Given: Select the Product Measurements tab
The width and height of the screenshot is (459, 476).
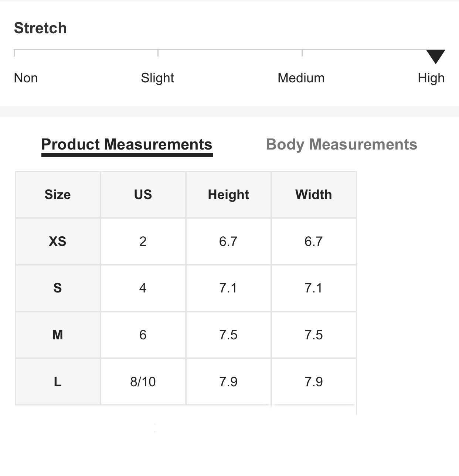Looking at the screenshot, I should pyautogui.click(x=127, y=144).
